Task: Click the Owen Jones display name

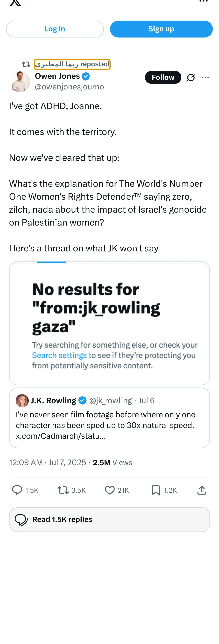Action: click(57, 76)
